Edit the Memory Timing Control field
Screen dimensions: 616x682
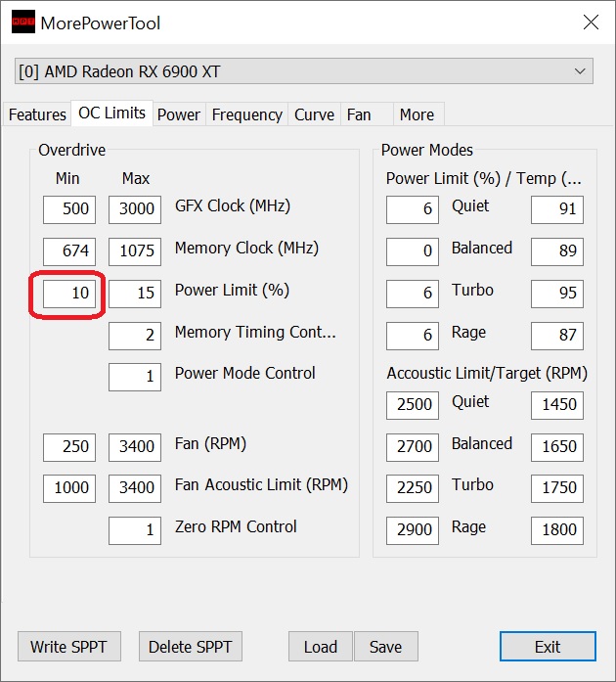135,336
